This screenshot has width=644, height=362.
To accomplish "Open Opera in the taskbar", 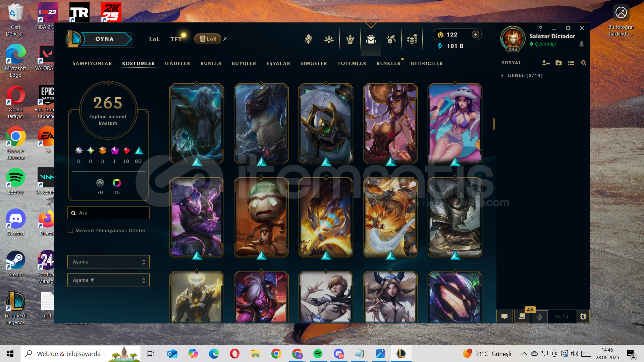I will 234,354.
